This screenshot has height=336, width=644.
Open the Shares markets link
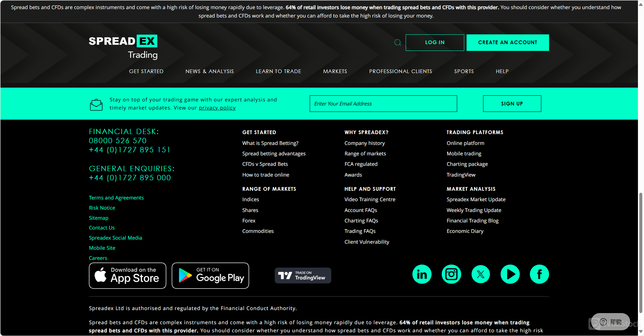250,210
